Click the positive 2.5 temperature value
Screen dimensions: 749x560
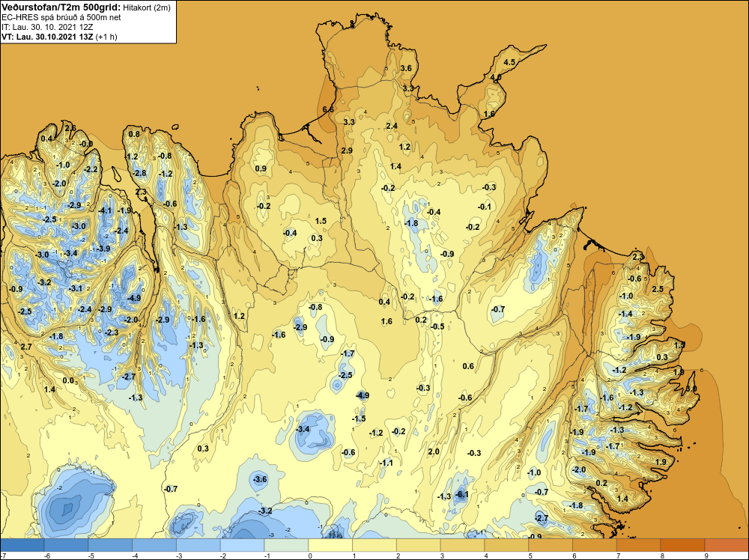[658, 289]
